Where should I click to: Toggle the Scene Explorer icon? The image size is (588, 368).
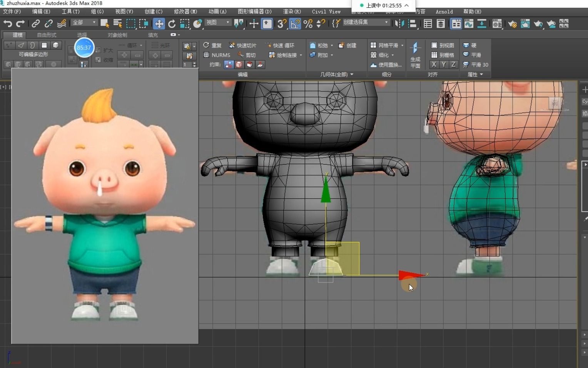point(428,24)
